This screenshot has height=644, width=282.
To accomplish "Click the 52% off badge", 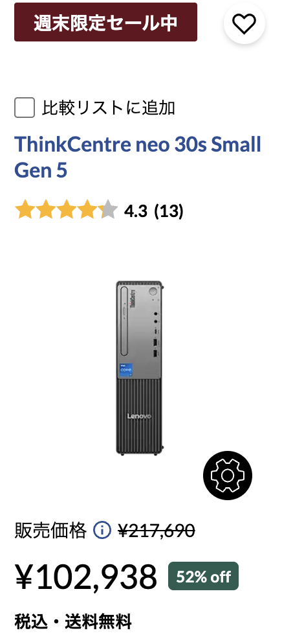I will [x=203, y=576].
